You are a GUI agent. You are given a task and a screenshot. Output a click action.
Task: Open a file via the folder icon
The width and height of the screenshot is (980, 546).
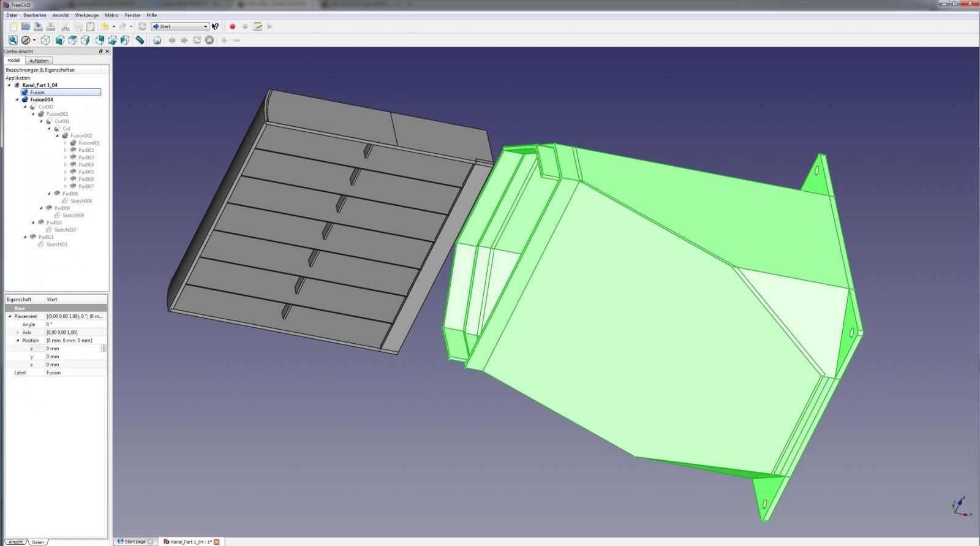[26, 26]
